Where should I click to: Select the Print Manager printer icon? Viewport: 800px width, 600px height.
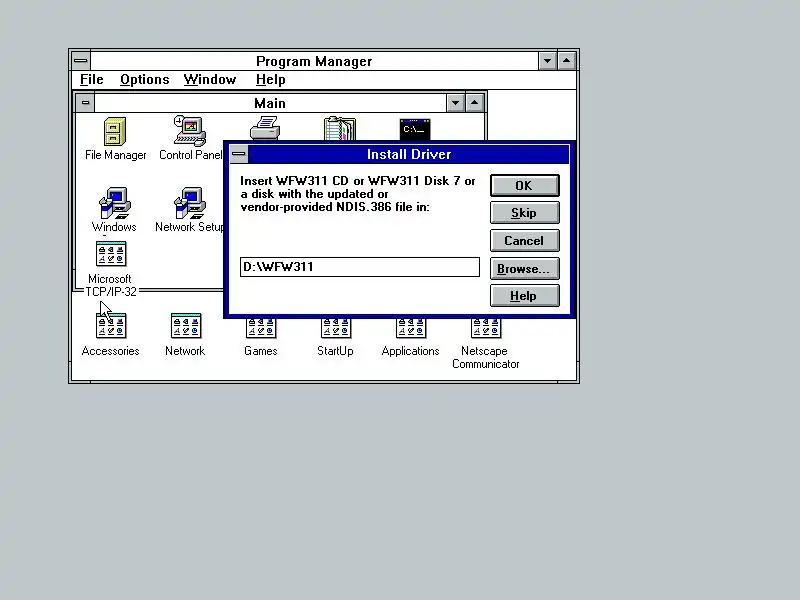pyautogui.click(x=265, y=128)
